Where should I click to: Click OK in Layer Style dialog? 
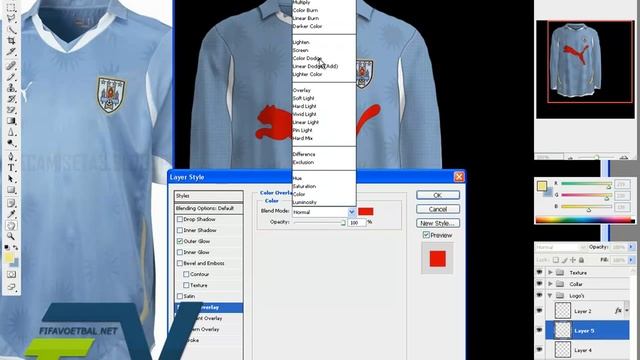[x=438, y=195]
